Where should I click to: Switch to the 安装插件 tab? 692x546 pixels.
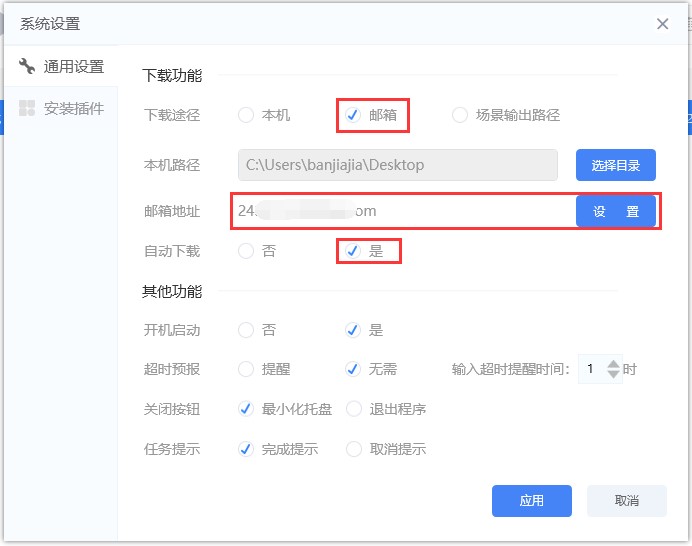[61, 108]
